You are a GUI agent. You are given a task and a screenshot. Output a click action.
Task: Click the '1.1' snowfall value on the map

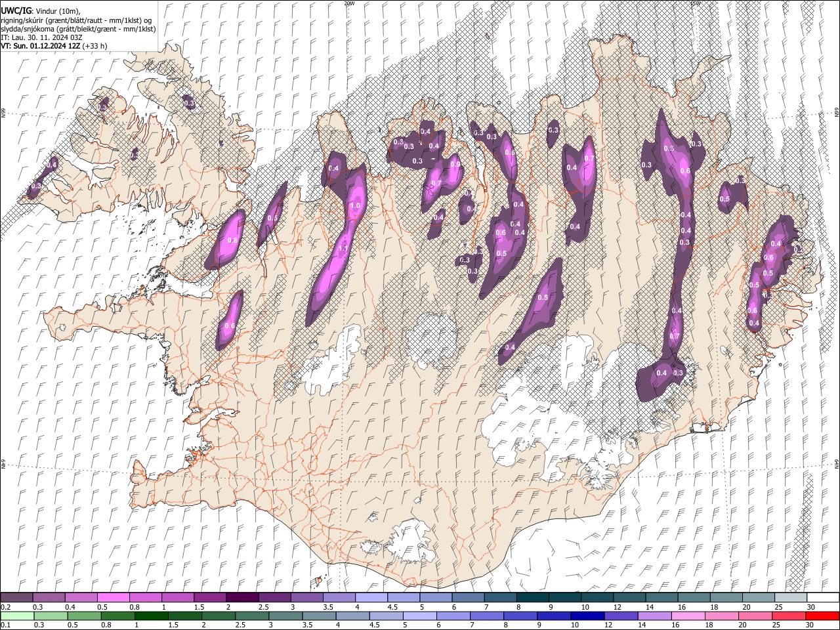342,249
